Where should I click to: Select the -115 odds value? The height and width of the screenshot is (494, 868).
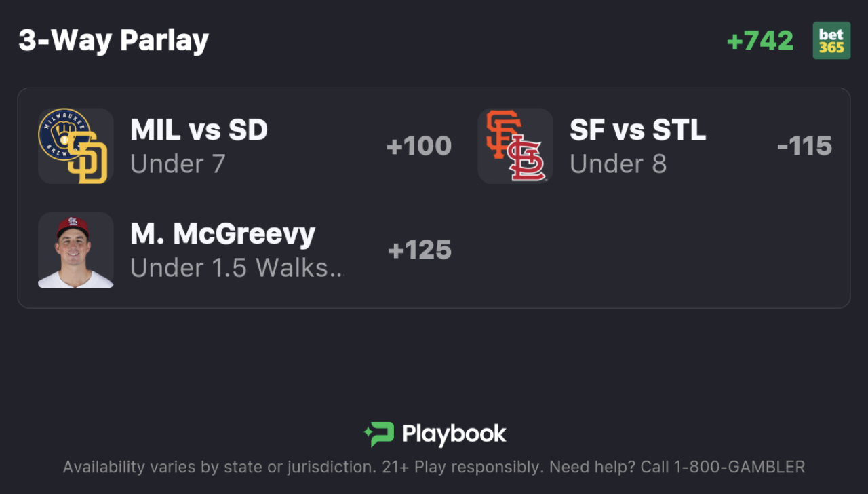[x=804, y=146]
